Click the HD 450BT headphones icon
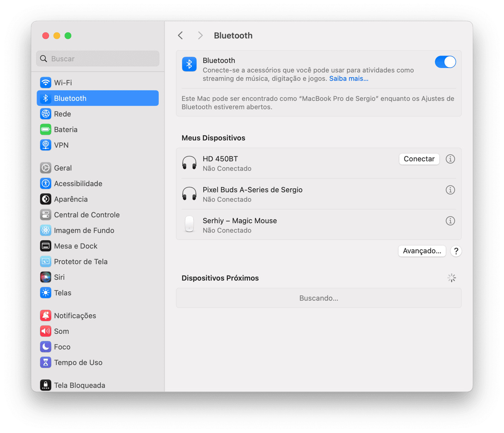 [x=189, y=163]
